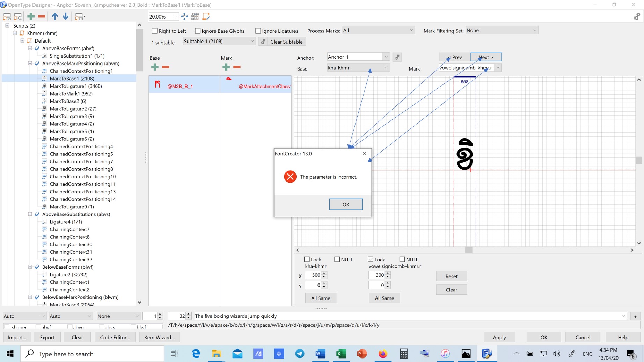
Task: Click the gear icon next to the Anchor dropdown
Action: [397, 57]
